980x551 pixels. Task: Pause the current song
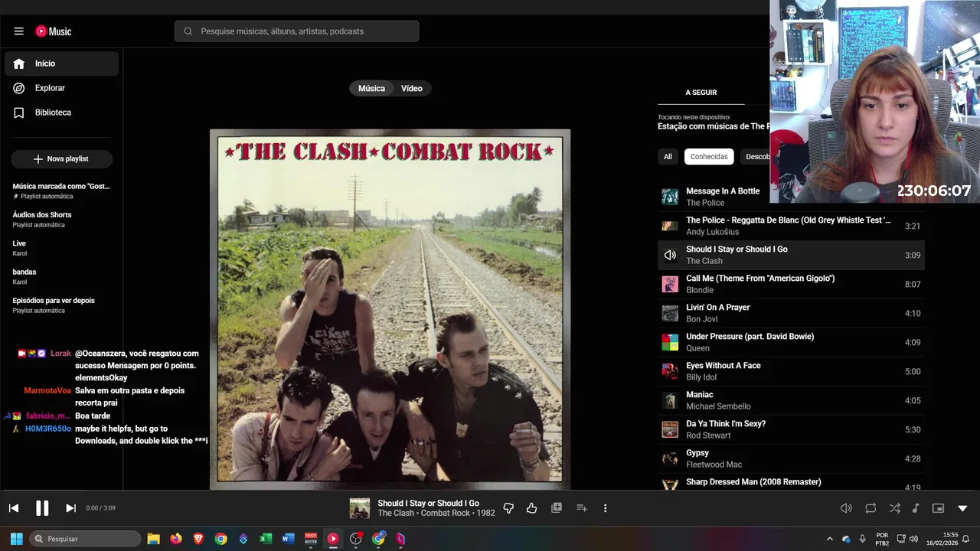point(42,508)
